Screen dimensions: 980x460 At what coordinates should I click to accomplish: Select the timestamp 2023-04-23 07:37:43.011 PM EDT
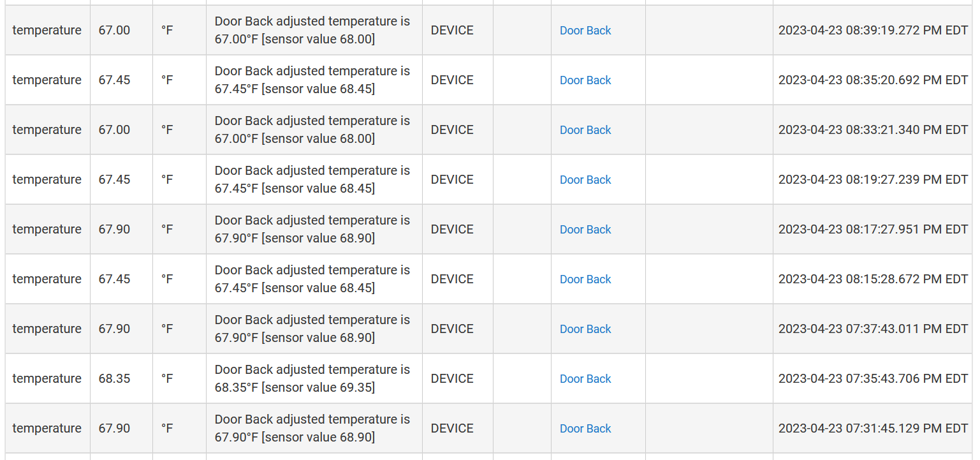click(873, 329)
